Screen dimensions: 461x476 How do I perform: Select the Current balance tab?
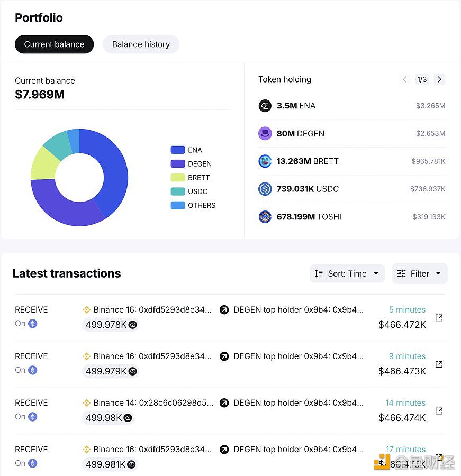click(x=54, y=44)
